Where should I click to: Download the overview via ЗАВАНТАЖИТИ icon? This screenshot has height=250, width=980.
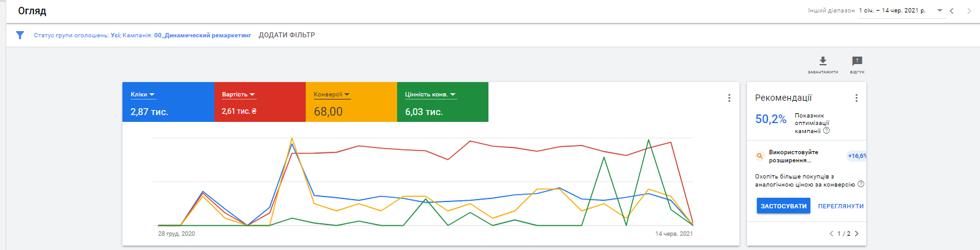822,62
